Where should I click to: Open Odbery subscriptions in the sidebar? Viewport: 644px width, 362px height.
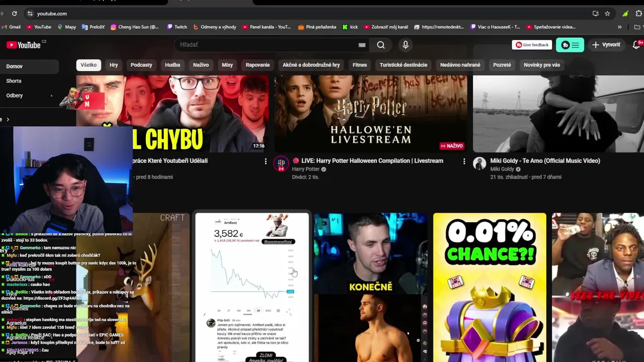(15, 95)
